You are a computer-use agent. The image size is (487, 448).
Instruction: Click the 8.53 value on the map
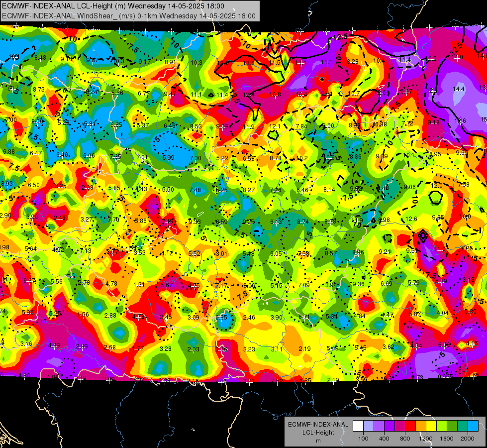(196, 126)
